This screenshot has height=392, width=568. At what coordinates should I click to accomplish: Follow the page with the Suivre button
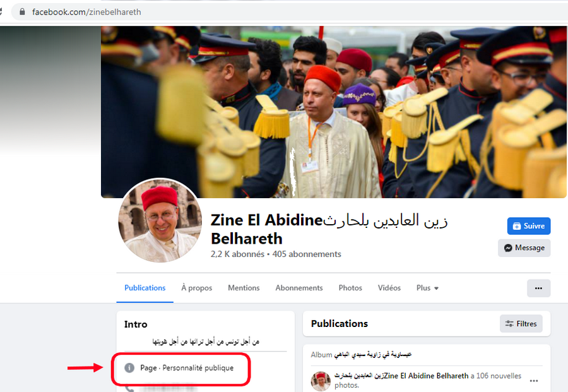(528, 226)
